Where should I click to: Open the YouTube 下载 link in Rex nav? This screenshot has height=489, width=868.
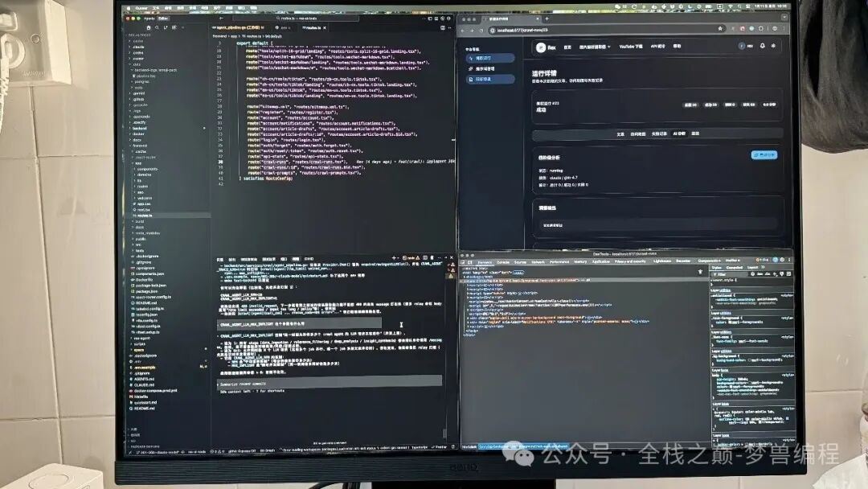coord(631,47)
